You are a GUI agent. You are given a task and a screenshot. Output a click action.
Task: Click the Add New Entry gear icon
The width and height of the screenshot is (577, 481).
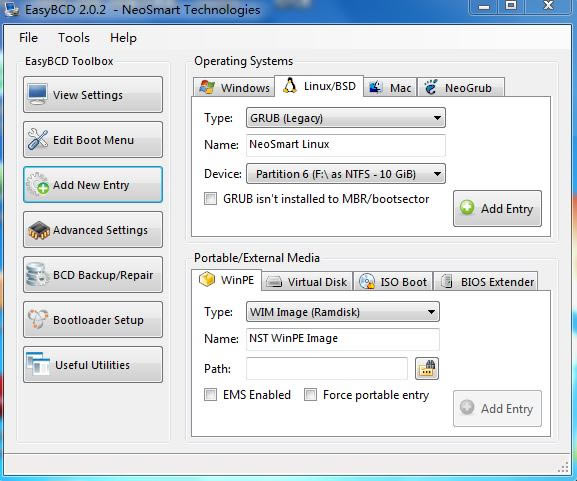point(38,184)
